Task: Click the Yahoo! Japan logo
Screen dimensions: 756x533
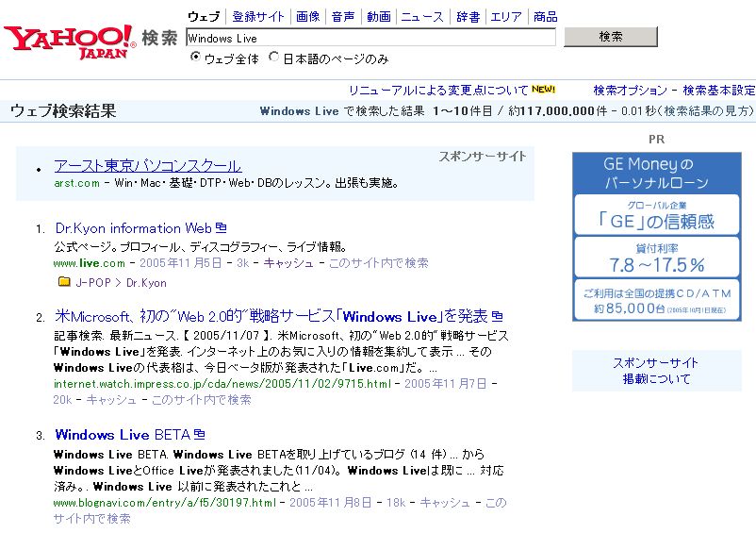Action: [70, 42]
